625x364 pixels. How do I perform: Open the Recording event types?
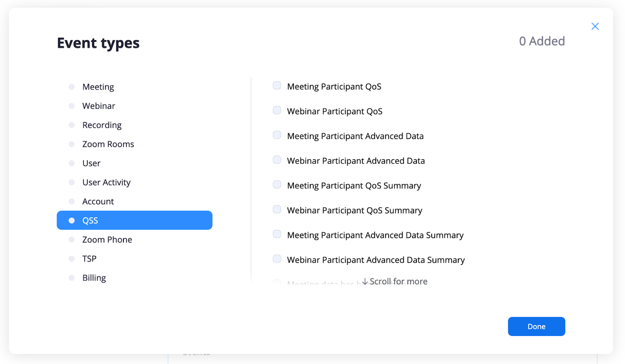102,125
